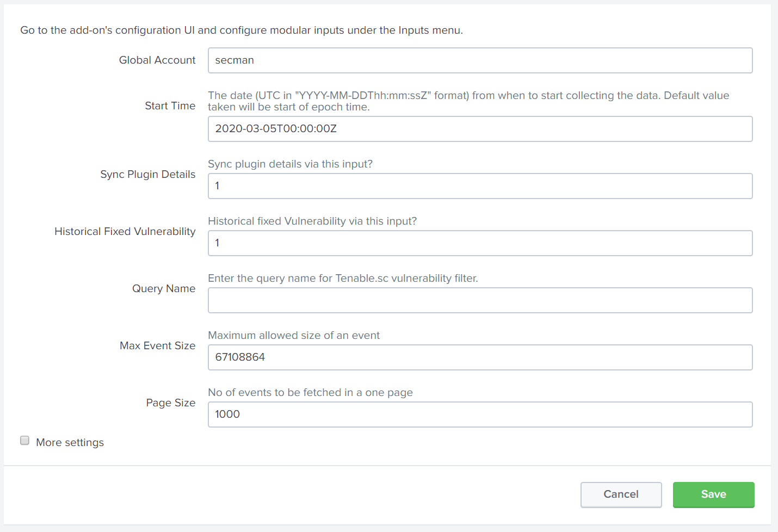
Task: Click the "Max Event Size" field label
Action: pos(157,346)
